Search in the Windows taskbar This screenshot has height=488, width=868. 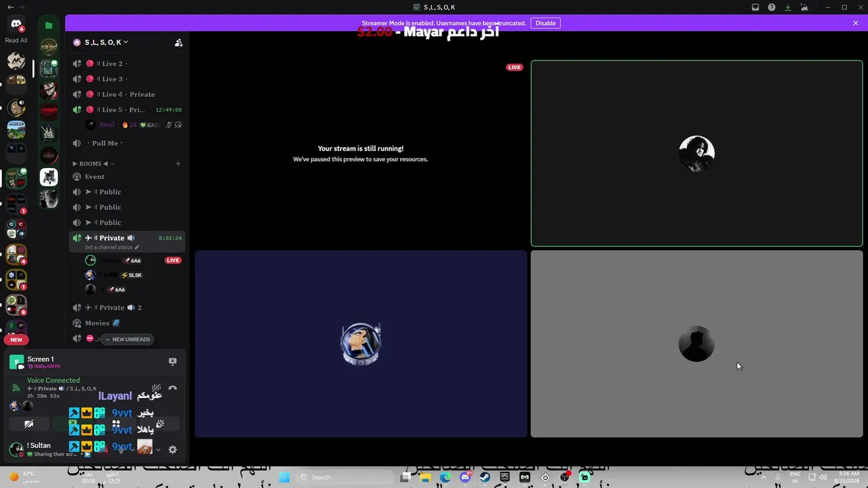pos(344,477)
